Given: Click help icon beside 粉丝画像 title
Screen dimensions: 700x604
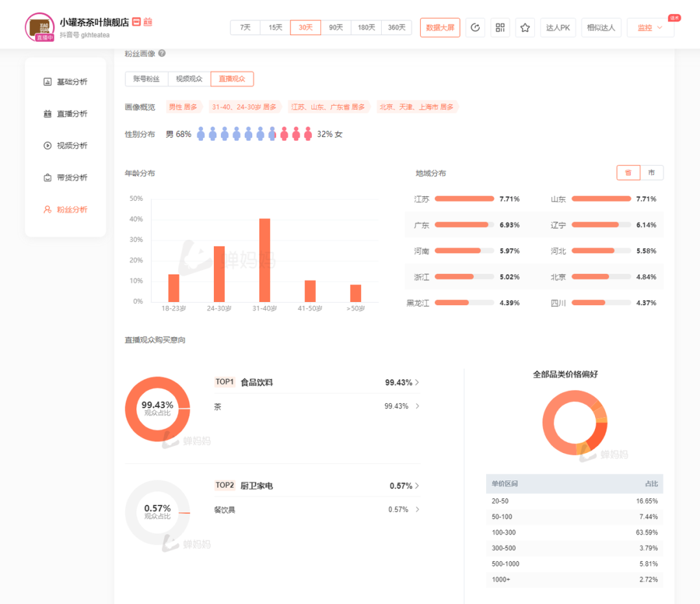Looking at the screenshot, I should pos(162,53).
